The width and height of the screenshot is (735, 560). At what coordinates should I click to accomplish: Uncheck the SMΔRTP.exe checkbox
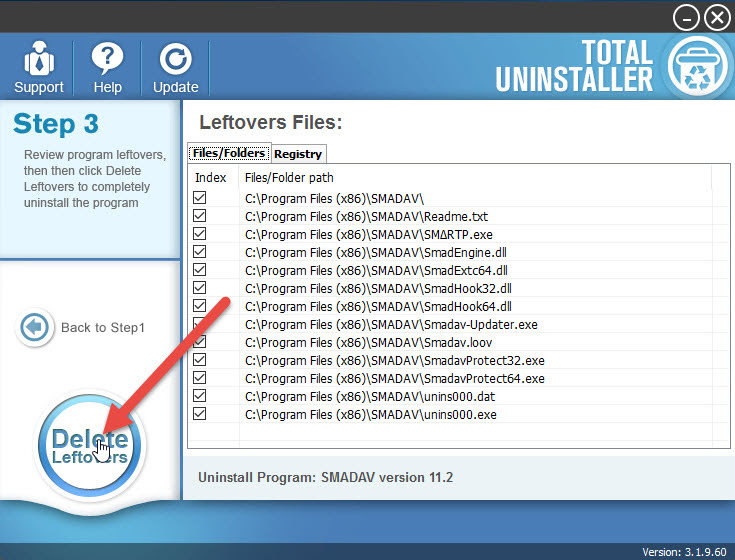point(200,234)
